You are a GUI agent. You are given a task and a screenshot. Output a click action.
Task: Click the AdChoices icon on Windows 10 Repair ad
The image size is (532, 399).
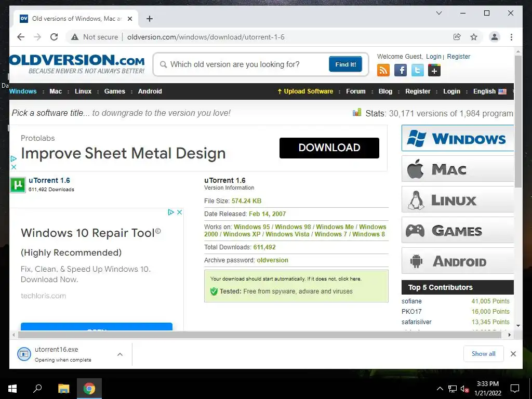click(171, 212)
